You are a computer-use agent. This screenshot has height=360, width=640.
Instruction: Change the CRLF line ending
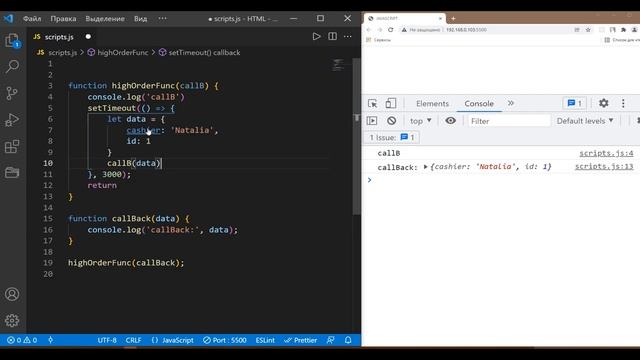(133, 340)
